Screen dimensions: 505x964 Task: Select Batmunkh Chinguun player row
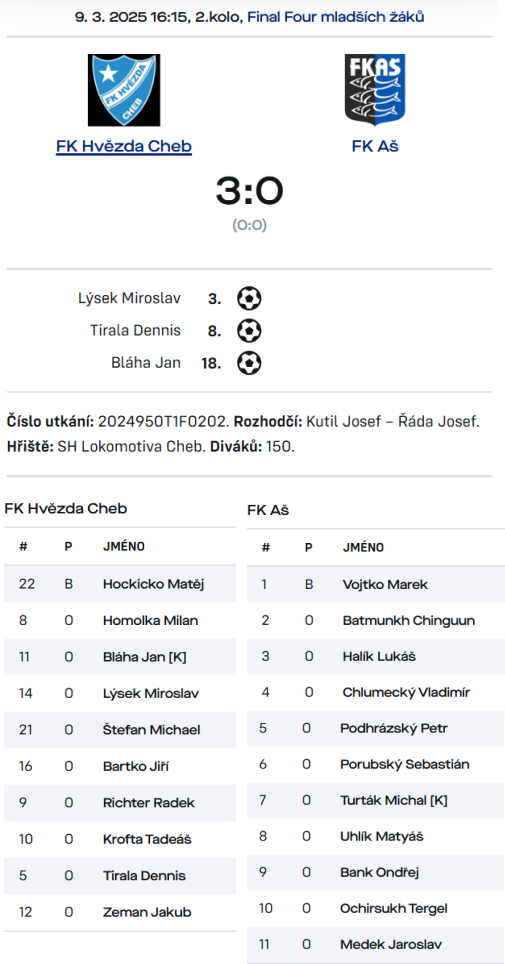click(x=376, y=620)
